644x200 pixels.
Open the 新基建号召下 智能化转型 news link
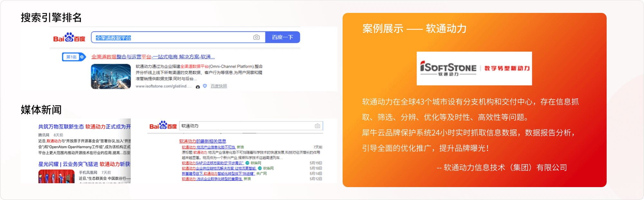218,174
